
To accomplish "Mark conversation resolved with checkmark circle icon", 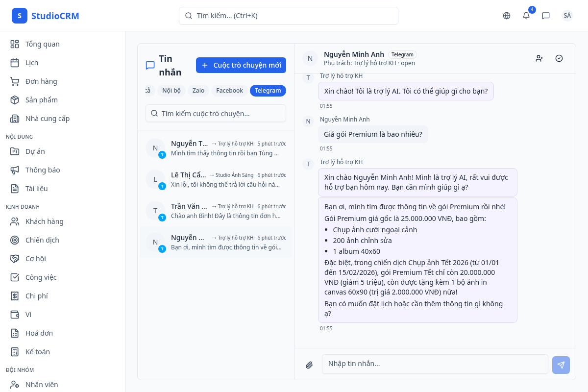I will pos(559,58).
